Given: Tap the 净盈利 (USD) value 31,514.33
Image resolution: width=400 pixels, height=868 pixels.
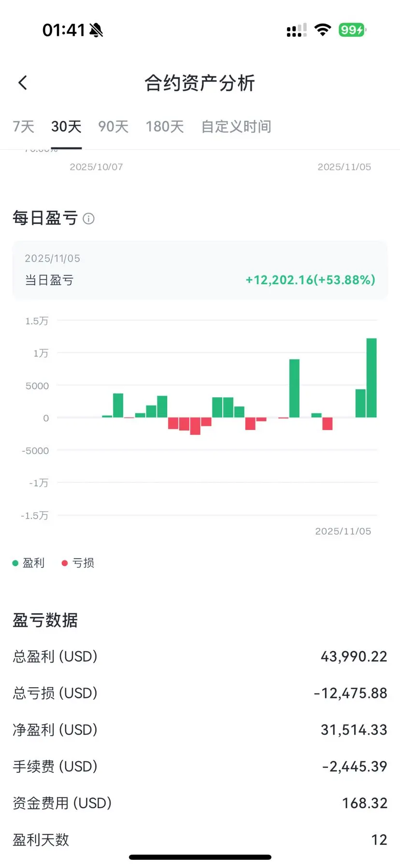Looking at the screenshot, I should point(354,730).
